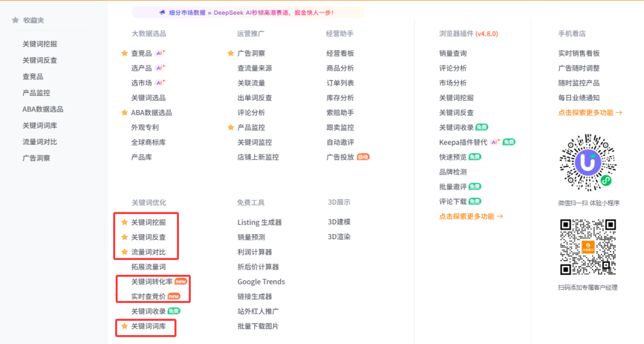644x344 pixels.
Task: Click the AI icon next to 选市场
Action: click(x=161, y=83)
